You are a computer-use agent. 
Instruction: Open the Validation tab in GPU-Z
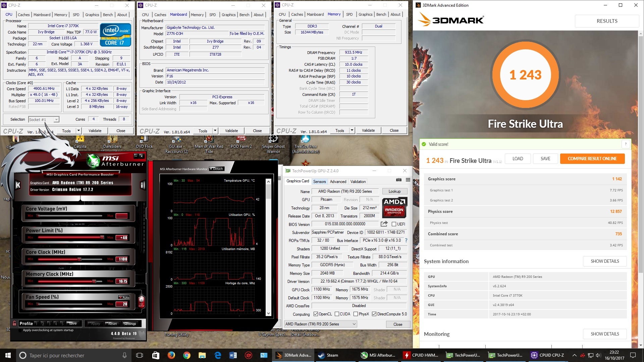[358, 181]
